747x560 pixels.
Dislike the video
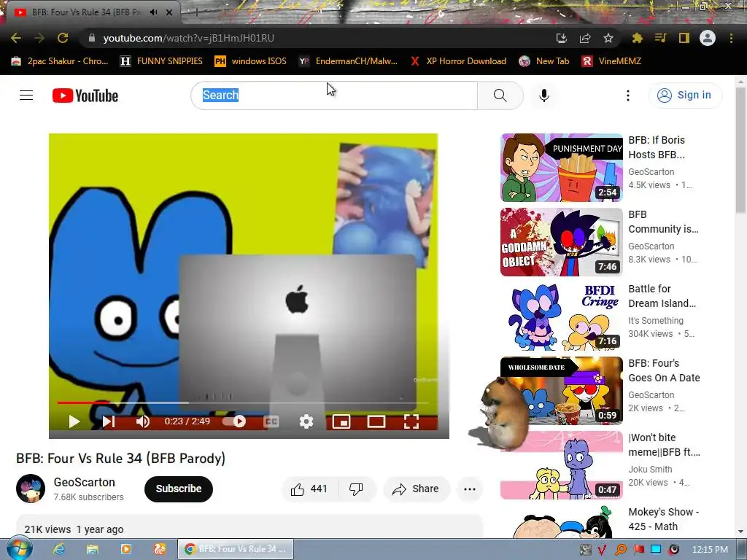point(356,489)
